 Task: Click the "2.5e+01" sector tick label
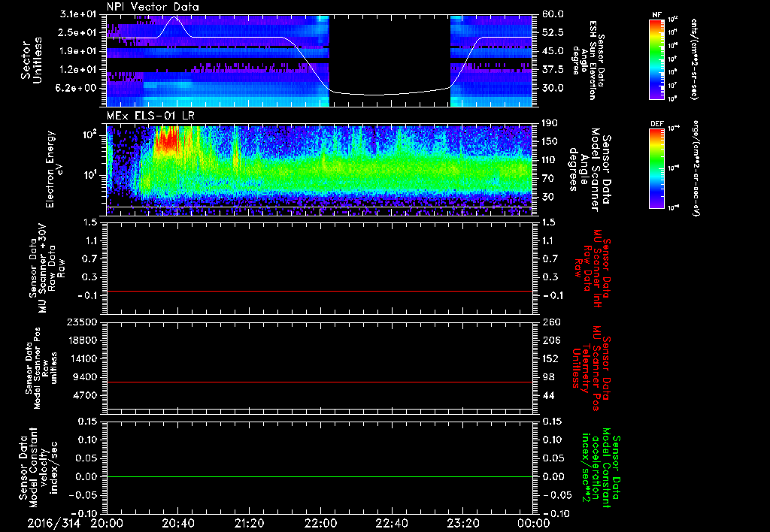click(78, 32)
